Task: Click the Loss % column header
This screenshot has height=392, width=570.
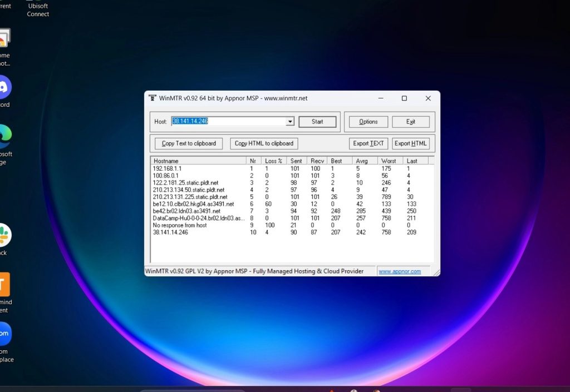Action: pyautogui.click(x=274, y=161)
